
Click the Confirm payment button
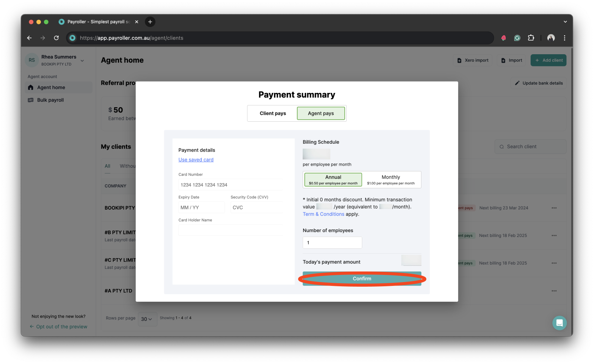(x=362, y=279)
